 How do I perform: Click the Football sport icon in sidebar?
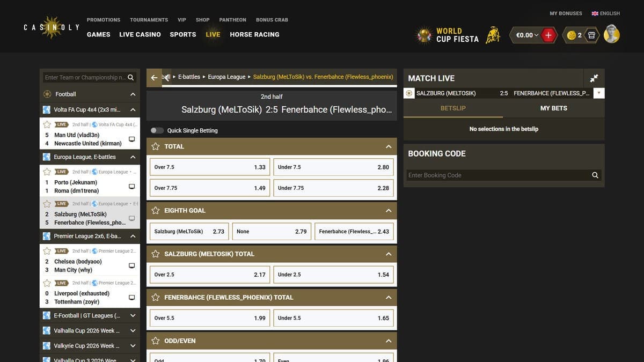tap(48, 94)
